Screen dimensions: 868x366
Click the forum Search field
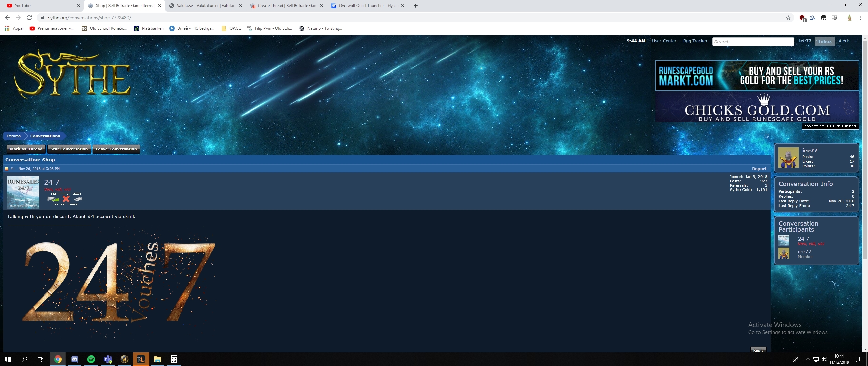[x=753, y=42]
